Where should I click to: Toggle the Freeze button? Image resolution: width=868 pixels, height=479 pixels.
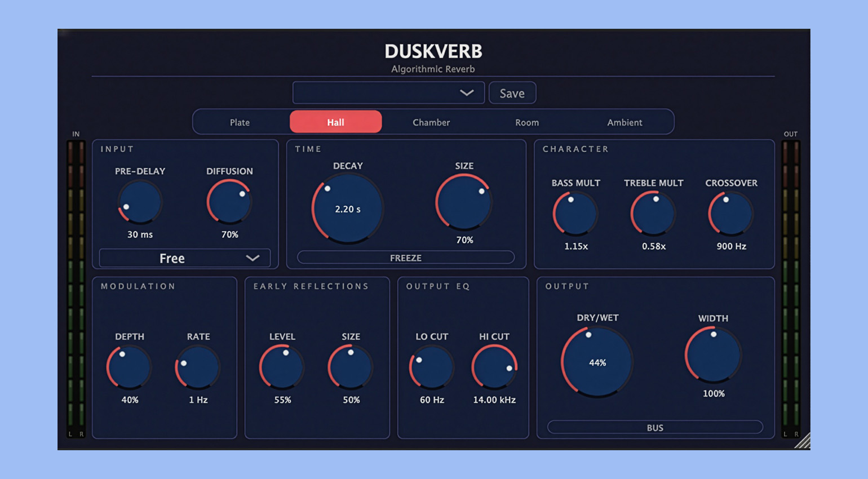(x=406, y=258)
